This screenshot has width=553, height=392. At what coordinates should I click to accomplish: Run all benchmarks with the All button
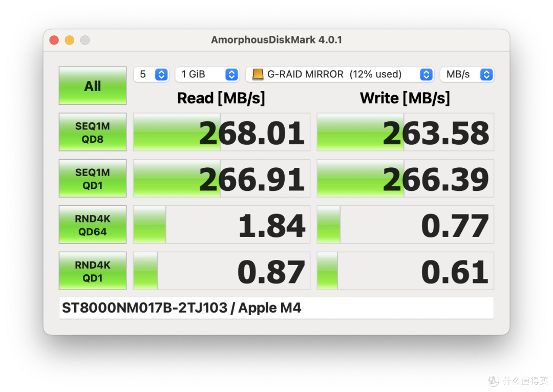(92, 85)
